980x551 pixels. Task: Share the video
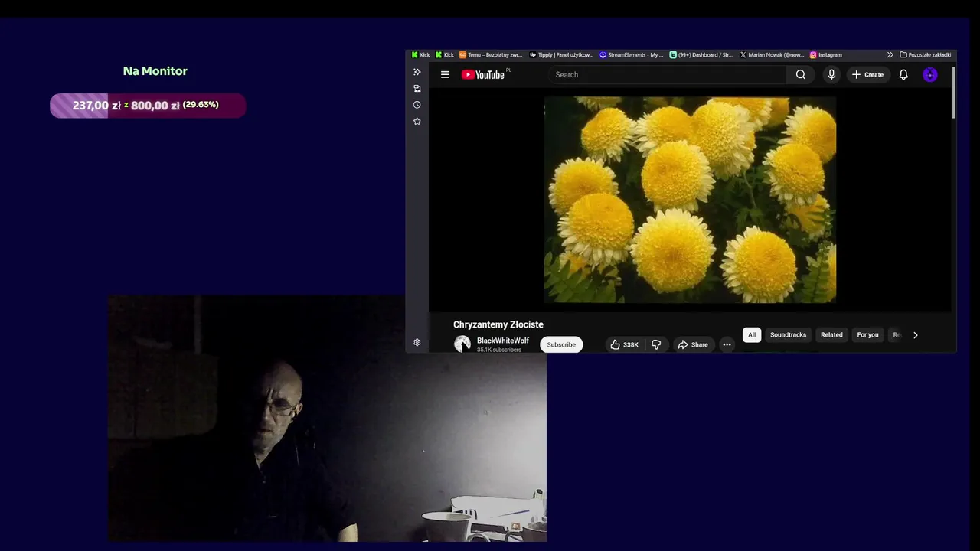coord(692,344)
